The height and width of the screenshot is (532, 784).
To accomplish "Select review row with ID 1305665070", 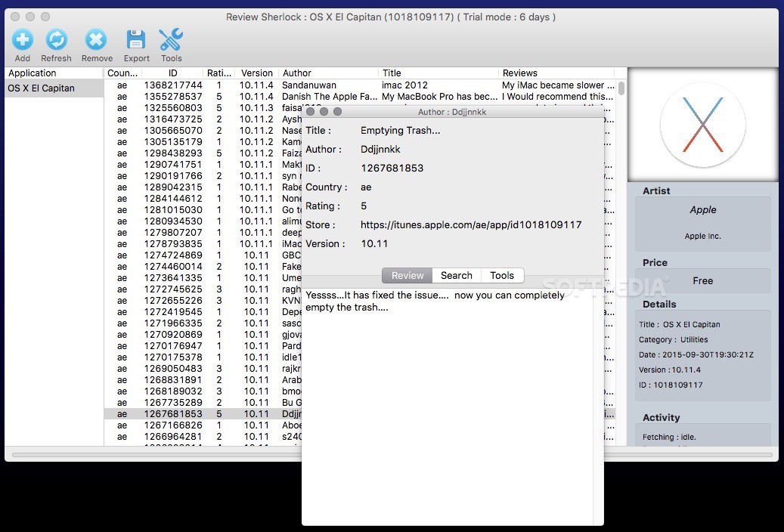I will click(x=203, y=131).
